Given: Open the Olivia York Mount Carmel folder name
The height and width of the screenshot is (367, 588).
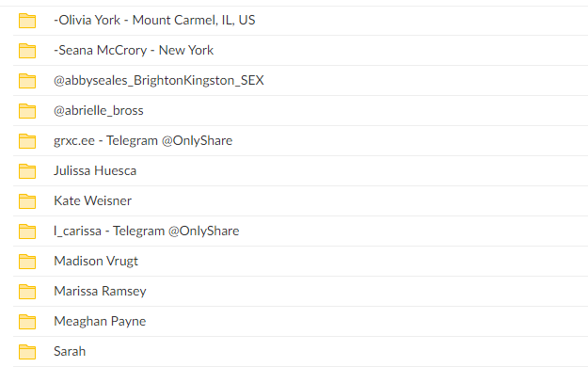Looking at the screenshot, I should (154, 20).
